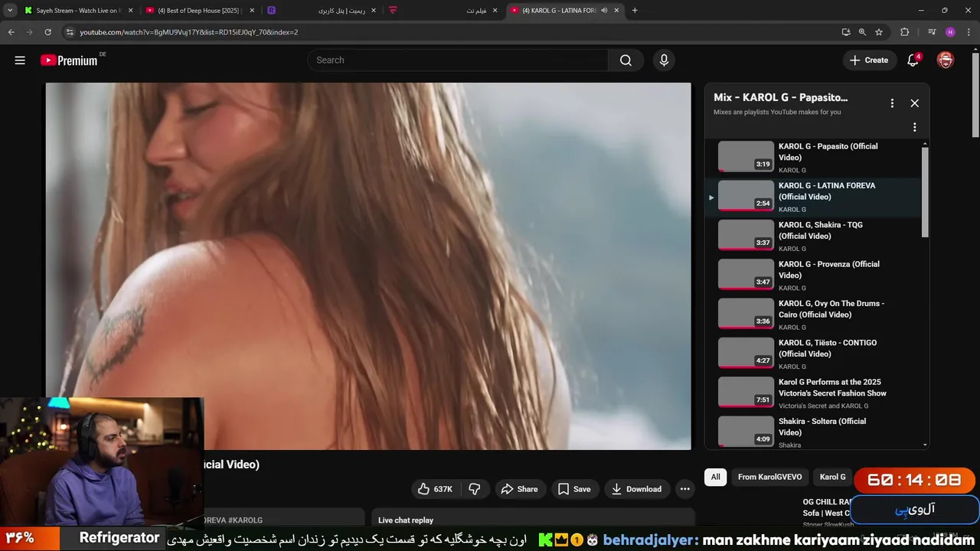Play KAROL G, Tiësto - CONTIGO
Screen dimensions: 980x551
click(x=813, y=354)
